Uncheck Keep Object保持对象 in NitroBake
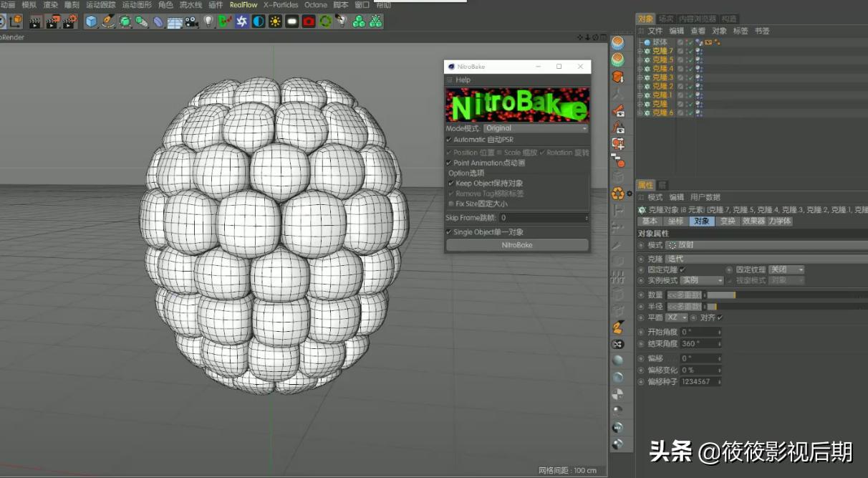Image resolution: width=868 pixels, height=478 pixels. click(x=452, y=183)
